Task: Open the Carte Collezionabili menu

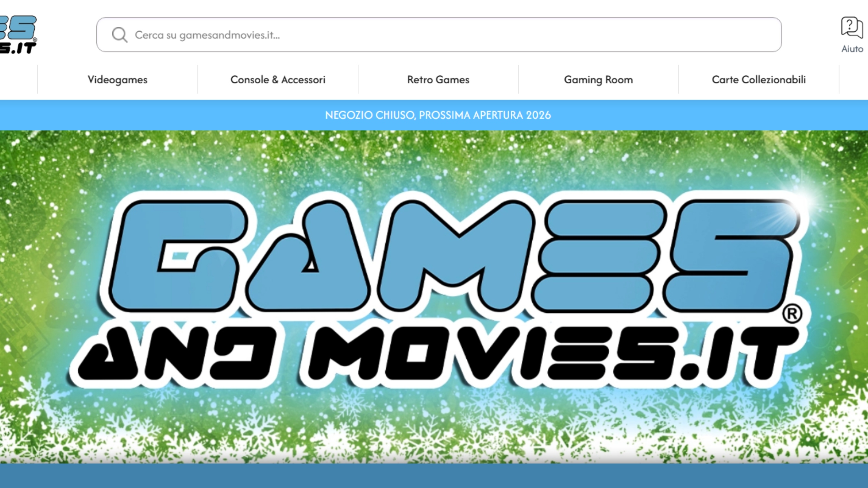Action: click(x=759, y=80)
